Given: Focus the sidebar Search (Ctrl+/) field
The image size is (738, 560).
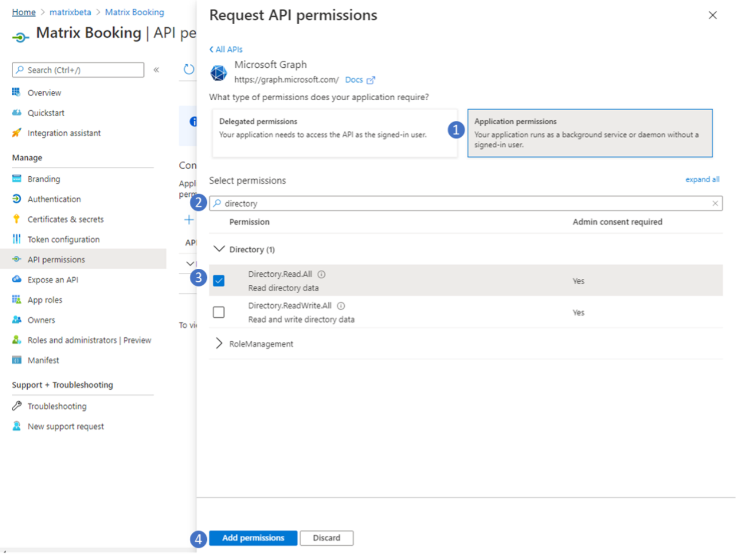Looking at the screenshot, I should pyautogui.click(x=78, y=70).
